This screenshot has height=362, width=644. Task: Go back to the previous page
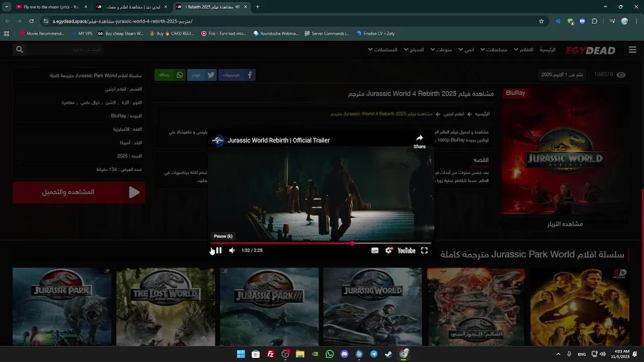[8, 21]
